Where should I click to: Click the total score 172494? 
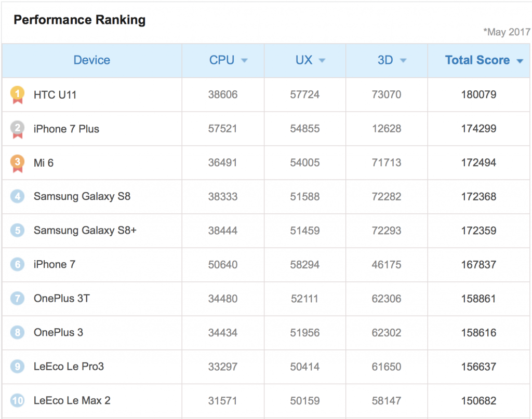tap(478, 163)
